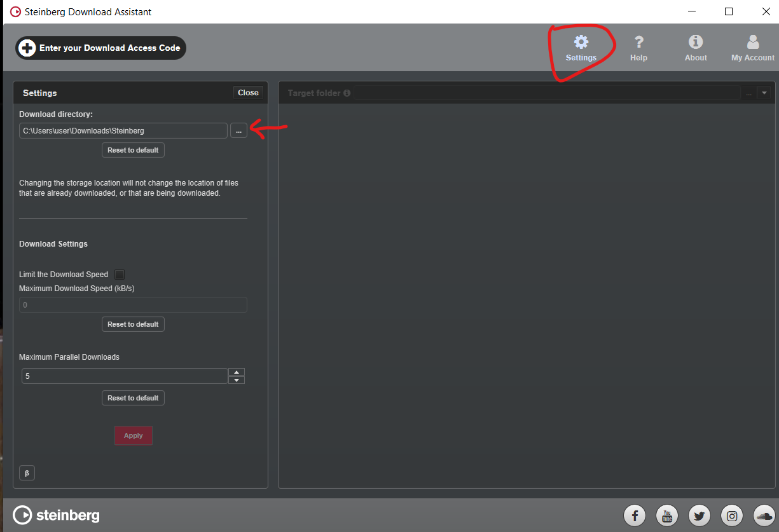Viewport: 779px width, 532px height.
Task: Apply the settings changes
Action: pos(134,435)
